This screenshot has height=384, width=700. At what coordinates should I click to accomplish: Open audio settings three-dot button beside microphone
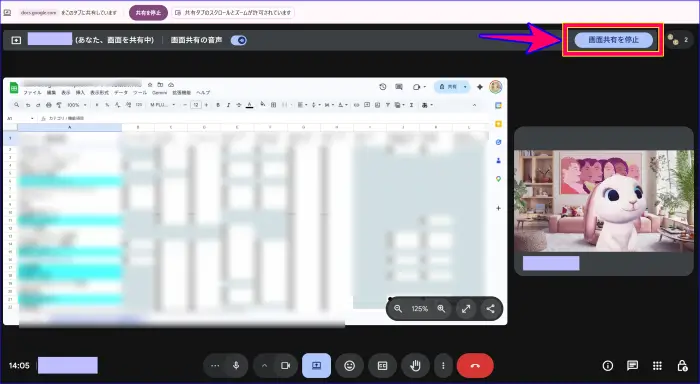click(x=215, y=366)
